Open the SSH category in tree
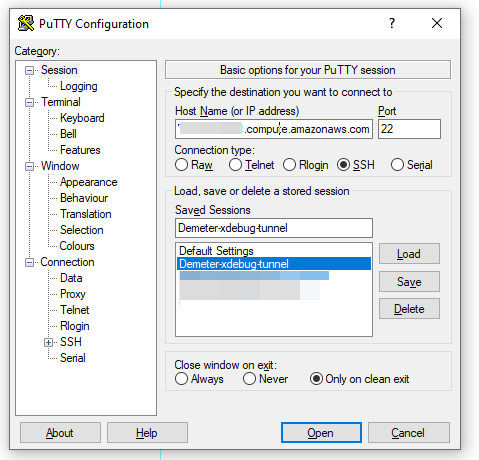This screenshot has width=479, height=460. [71, 342]
